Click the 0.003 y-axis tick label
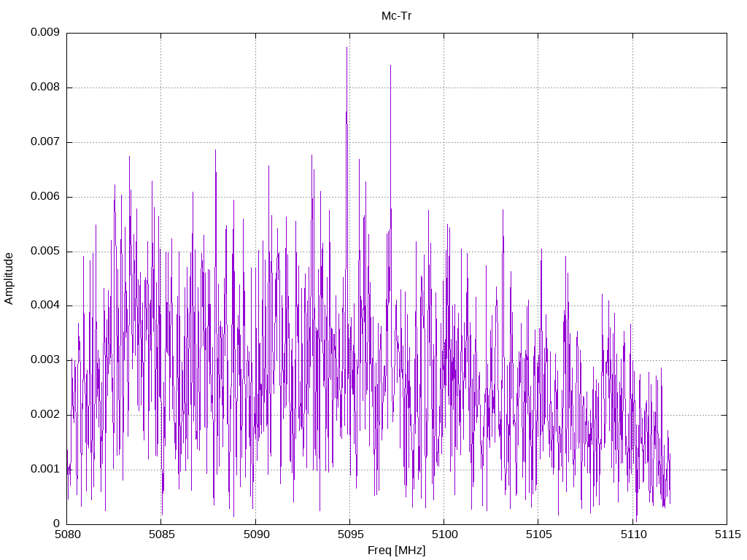 pos(44,360)
